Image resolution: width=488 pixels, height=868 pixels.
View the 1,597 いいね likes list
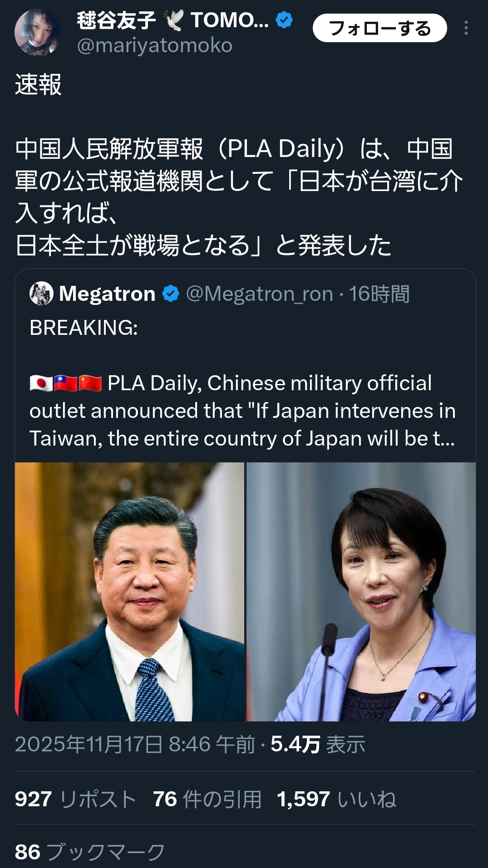(336, 799)
